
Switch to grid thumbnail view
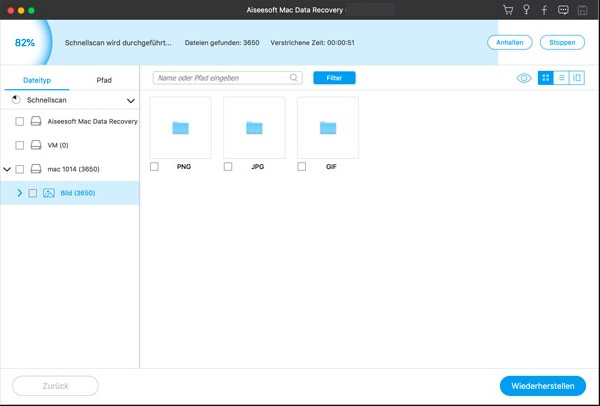[x=546, y=78]
